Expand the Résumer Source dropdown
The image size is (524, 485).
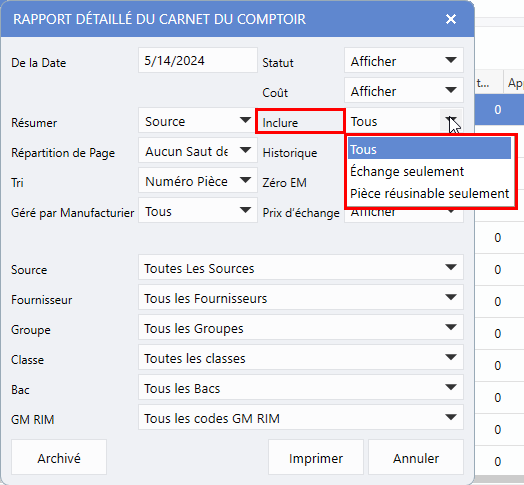(x=198, y=120)
